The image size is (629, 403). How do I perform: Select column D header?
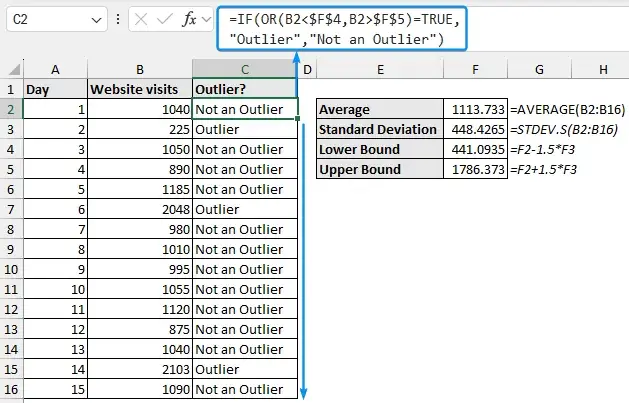tap(307, 69)
